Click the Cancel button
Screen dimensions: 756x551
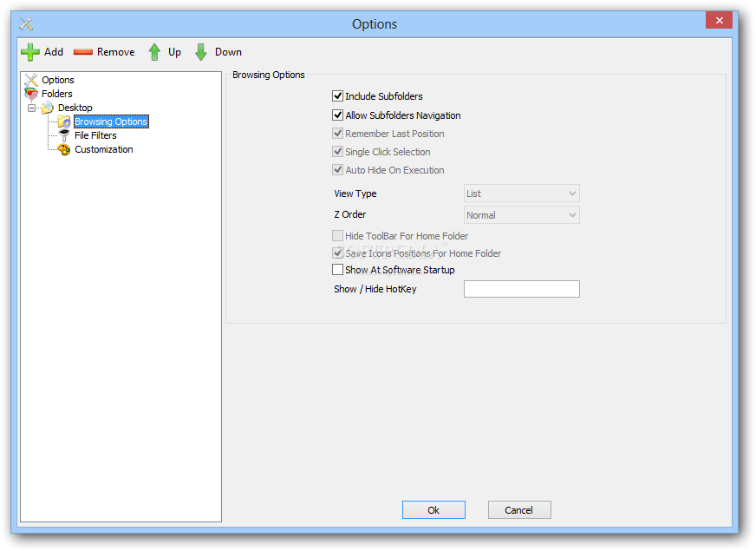(x=519, y=510)
